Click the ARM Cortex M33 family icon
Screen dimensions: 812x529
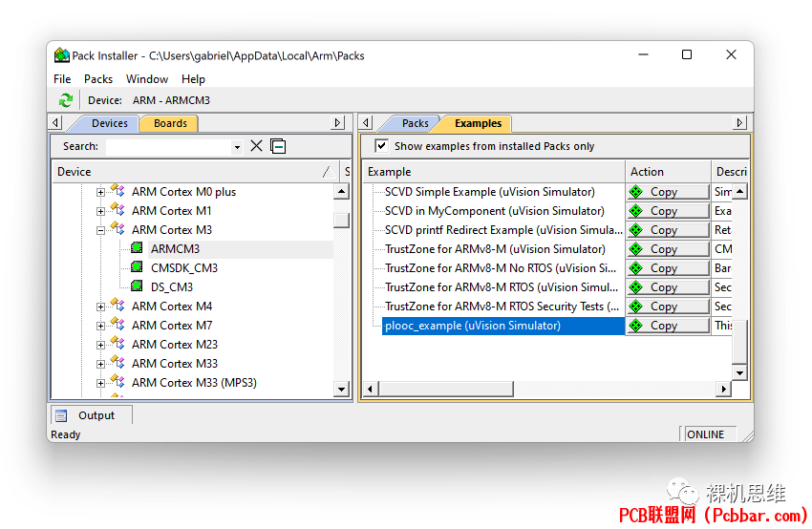[118, 362]
